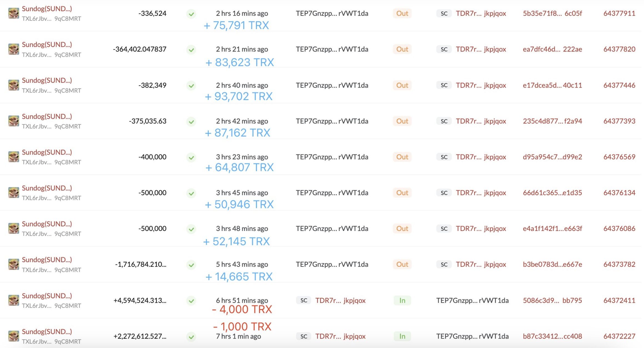Screen dimensions: 644x348
Task: Click the In badge in block 64372411 row
Action: (x=402, y=300)
